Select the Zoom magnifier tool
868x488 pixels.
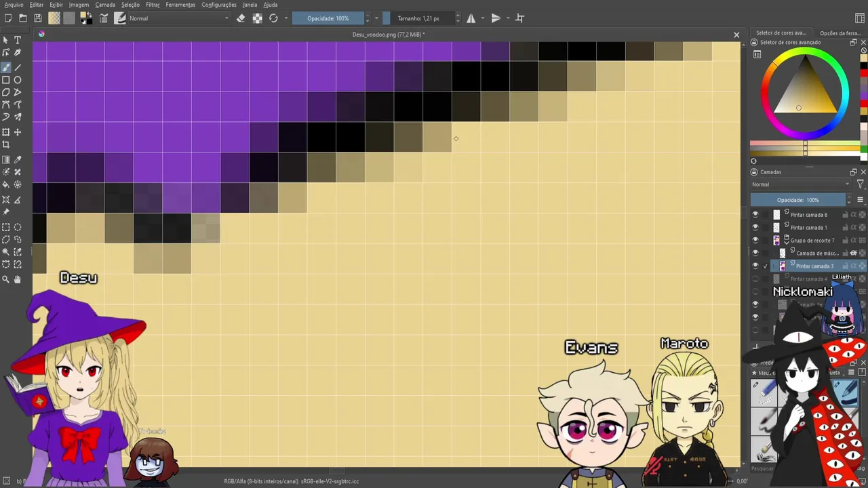(x=6, y=279)
